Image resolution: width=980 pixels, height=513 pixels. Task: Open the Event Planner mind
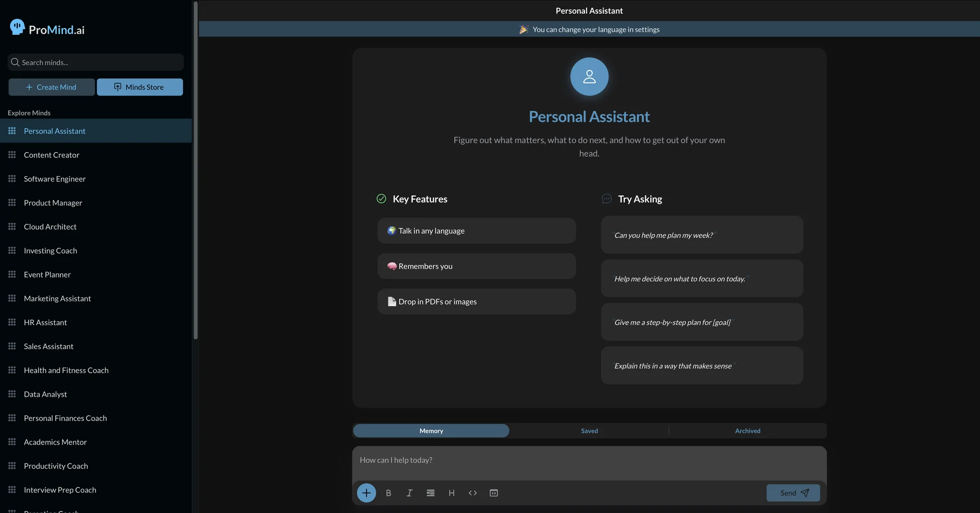click(96, 275)
